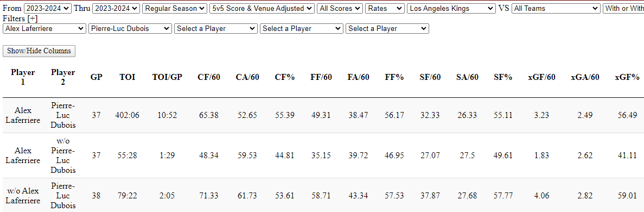Sort table by the xGF% column header
644x212 pixels.
pyautogui.click(x=627, y=77)
